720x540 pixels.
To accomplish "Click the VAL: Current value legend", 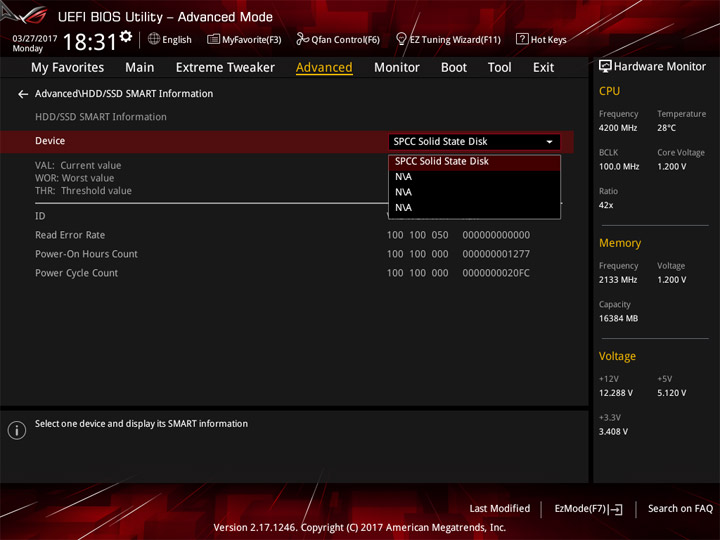I will click(78, 165).
